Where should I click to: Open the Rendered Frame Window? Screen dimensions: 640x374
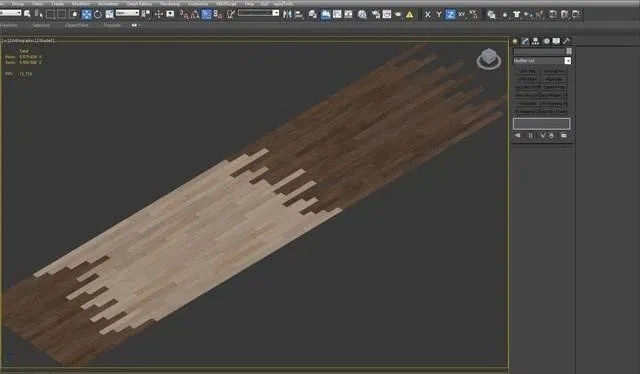coord(387,15)
